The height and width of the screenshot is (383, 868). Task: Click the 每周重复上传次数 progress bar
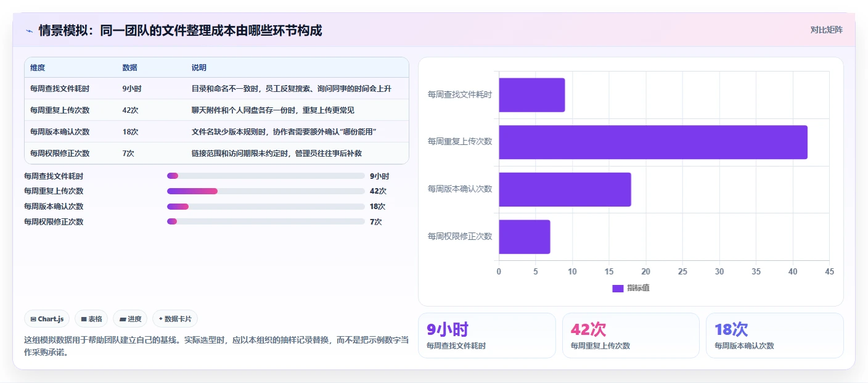[266, 191]
